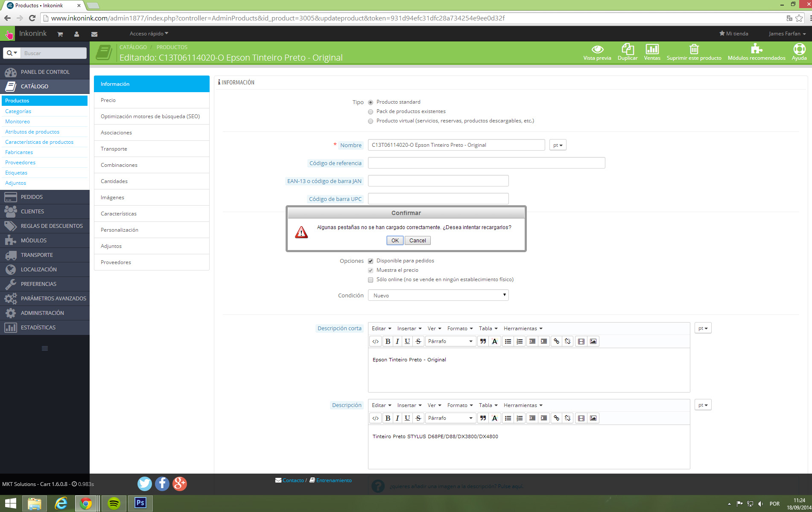Screen dimensions: 812x512
Task: Open Editar menu in Descripción corta editor
Action: pos(381,329)
